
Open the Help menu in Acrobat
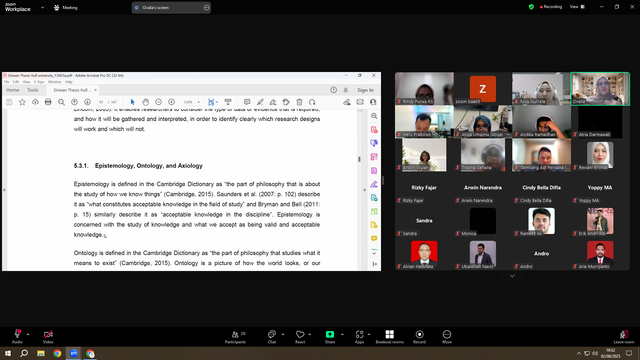point(69,82)
